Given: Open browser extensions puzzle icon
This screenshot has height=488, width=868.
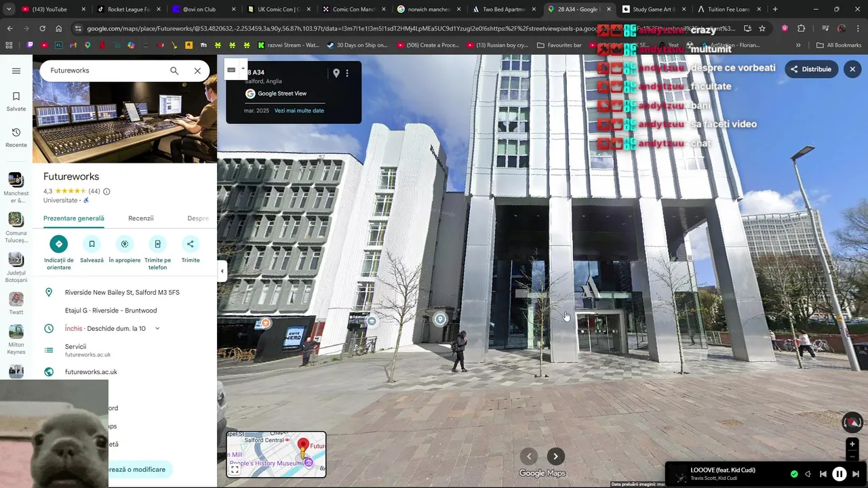Looking at the screenshot, I should [802, 28].
